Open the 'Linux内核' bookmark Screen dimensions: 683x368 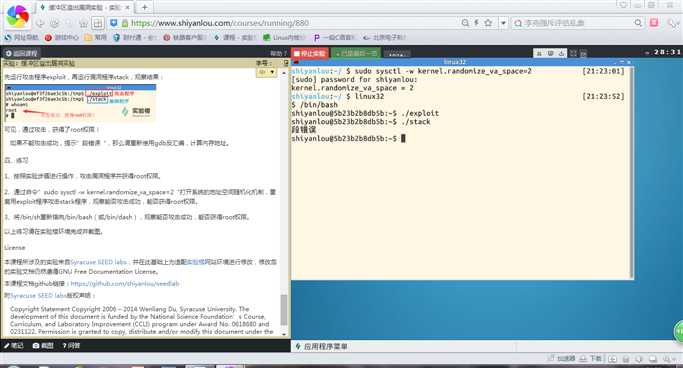pos(284,37)
